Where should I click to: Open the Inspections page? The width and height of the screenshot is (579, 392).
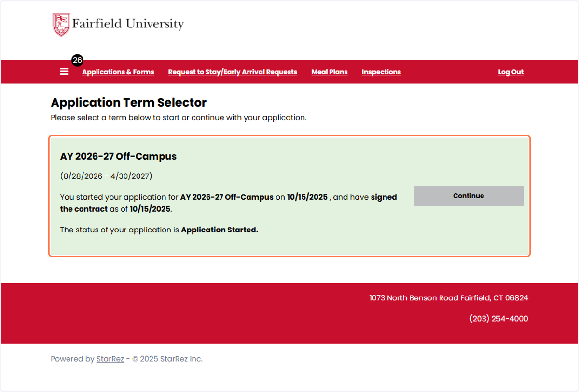[381, 72]
